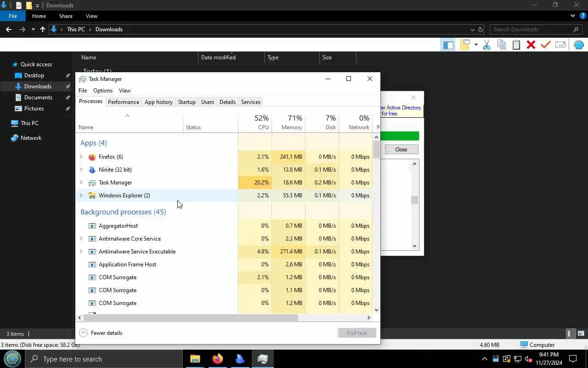588x368 pixels.
Task: Click the orange checkmark Rename icon
Action: [x=546, y=45]
